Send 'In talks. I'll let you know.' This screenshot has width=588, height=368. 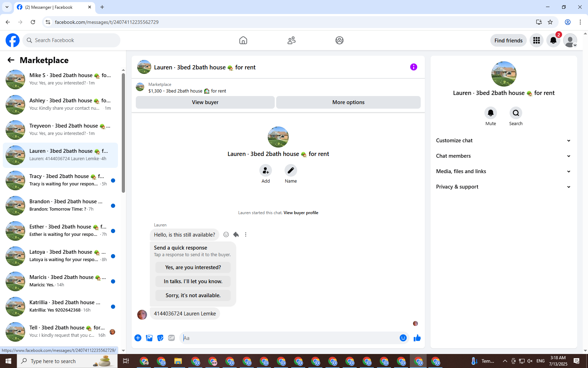tap(193, 281)
